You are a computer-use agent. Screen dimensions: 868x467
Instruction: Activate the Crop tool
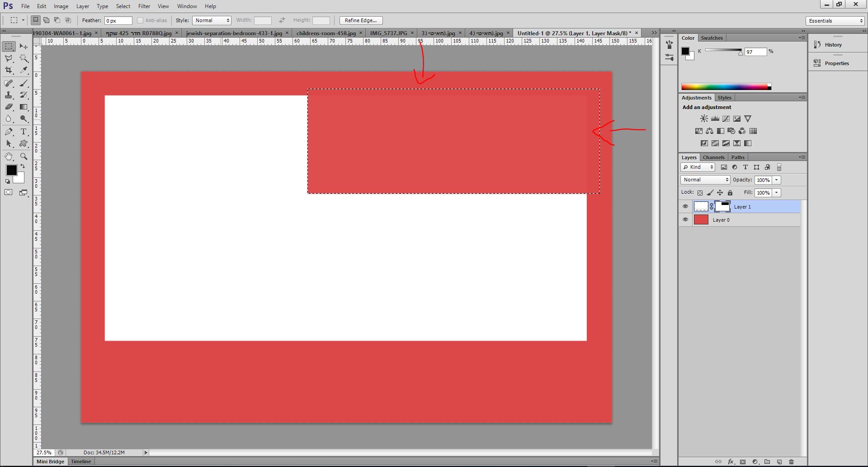point(9,70)
